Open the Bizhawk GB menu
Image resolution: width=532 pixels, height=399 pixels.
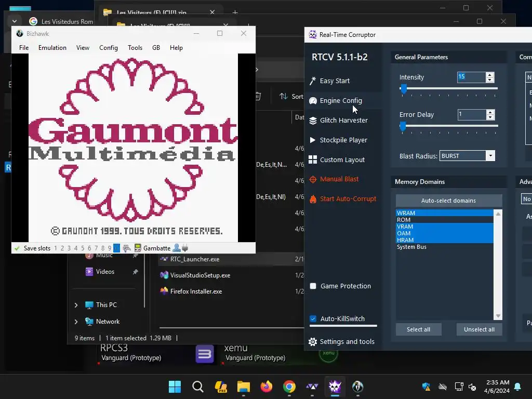click(x=156, y=47)
